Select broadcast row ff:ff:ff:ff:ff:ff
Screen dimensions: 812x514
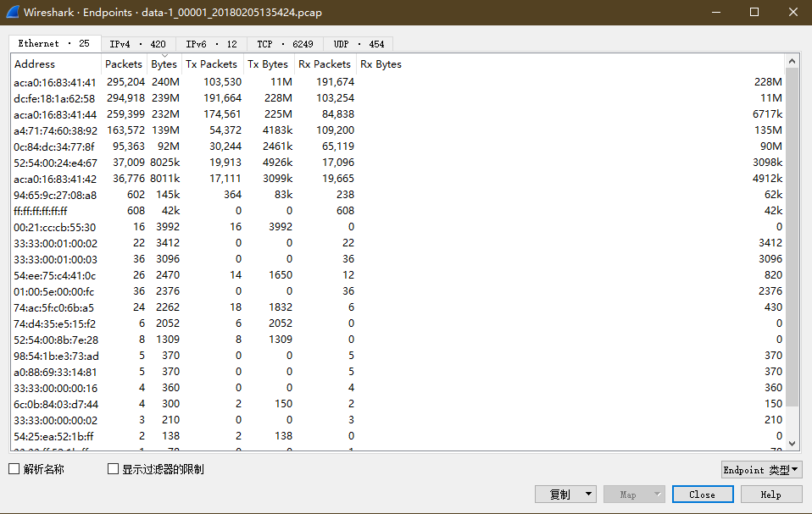point(398,211)
